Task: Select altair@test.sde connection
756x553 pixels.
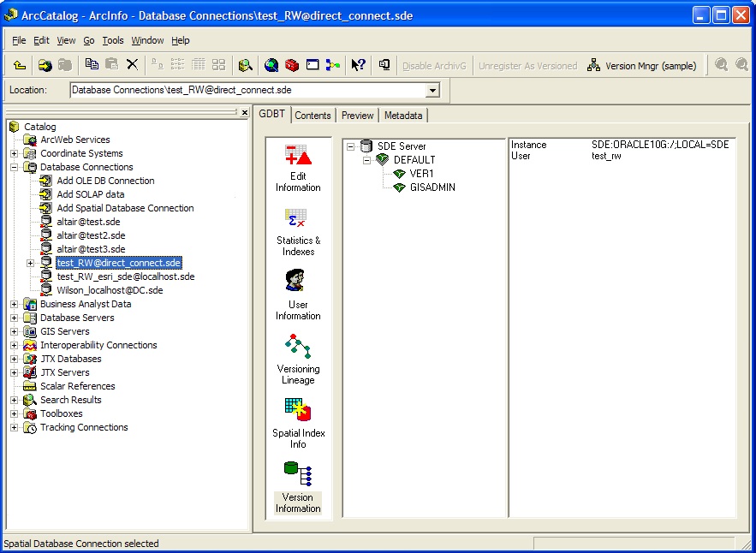Action: (x=89, y=222)
